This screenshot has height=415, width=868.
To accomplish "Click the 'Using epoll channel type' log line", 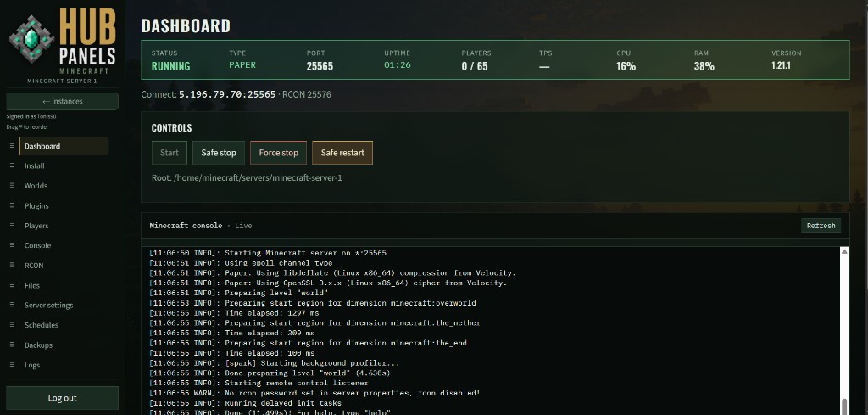I will click(241, 262).
